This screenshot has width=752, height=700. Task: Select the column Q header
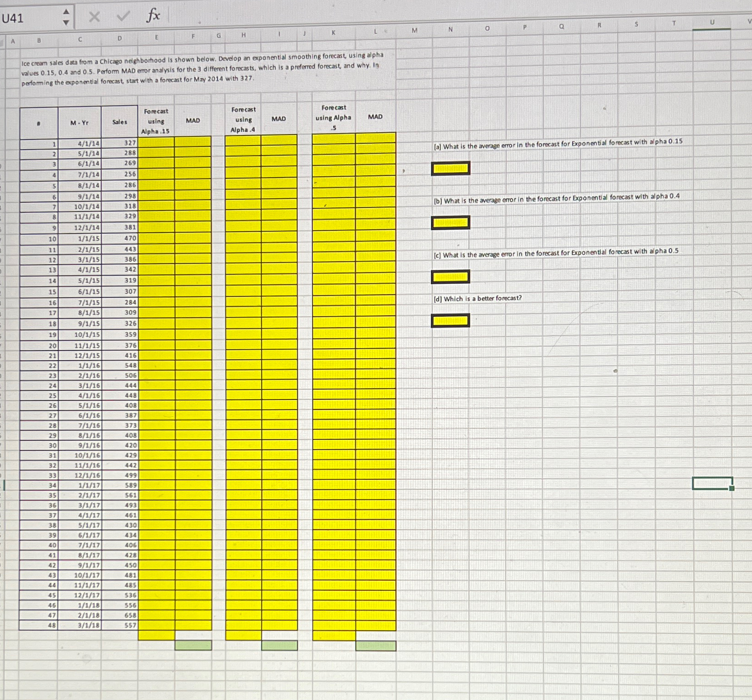click(x=562, y=27)
